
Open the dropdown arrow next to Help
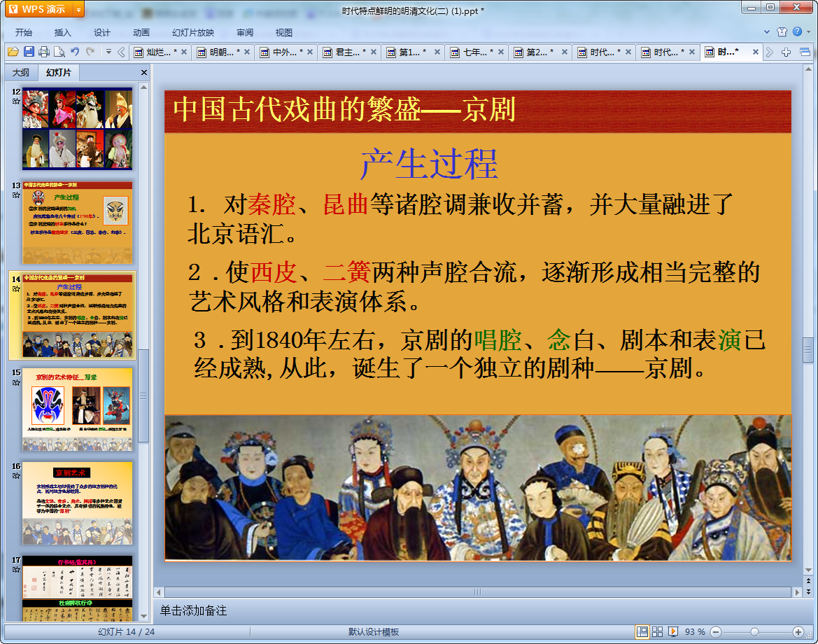(809, 31)
